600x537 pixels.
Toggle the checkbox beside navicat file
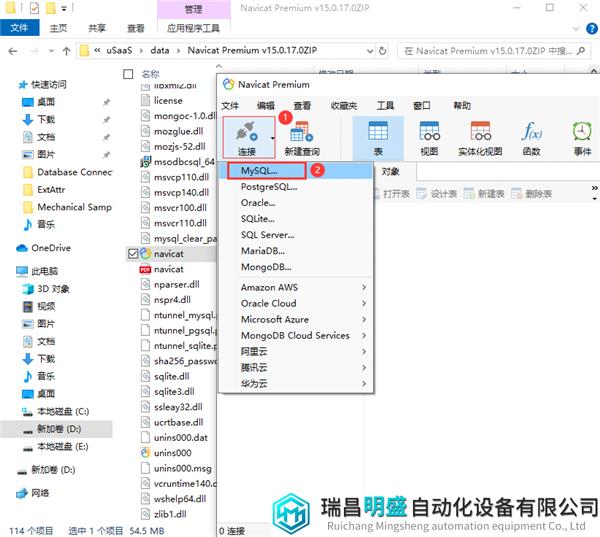132,254
